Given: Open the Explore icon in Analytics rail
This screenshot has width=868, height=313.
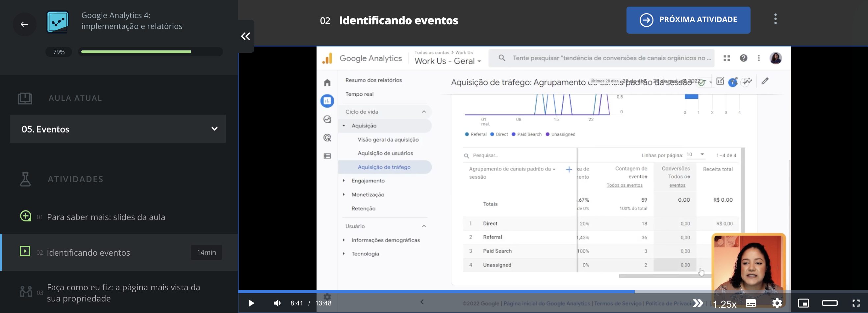Looking at the screenshot, I should coord(327,119).
